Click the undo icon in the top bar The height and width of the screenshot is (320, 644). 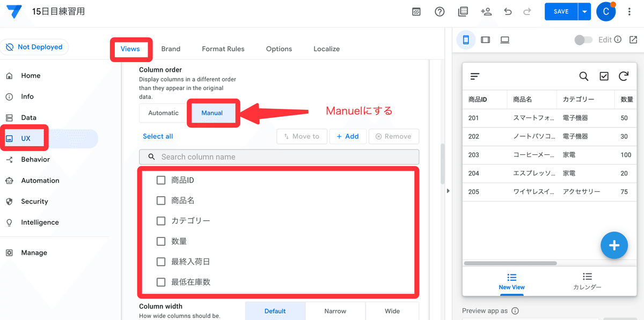tap(508, 11)
